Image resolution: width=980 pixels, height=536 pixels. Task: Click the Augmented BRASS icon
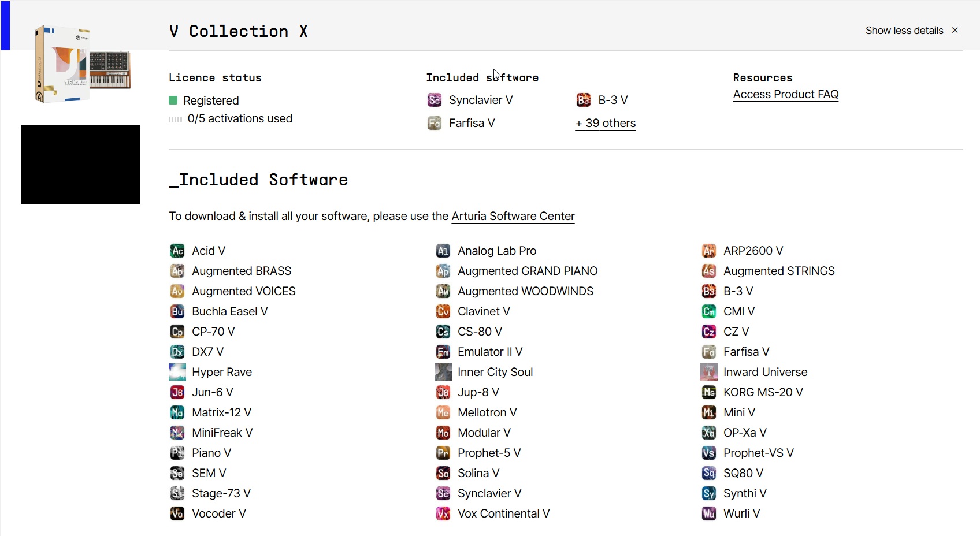click(177, 271)
